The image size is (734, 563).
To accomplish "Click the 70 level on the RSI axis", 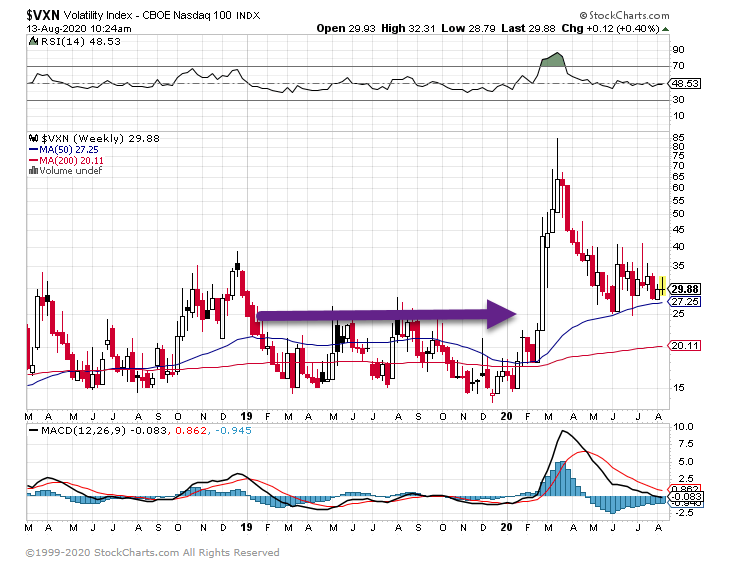I will tap(678, 66).
